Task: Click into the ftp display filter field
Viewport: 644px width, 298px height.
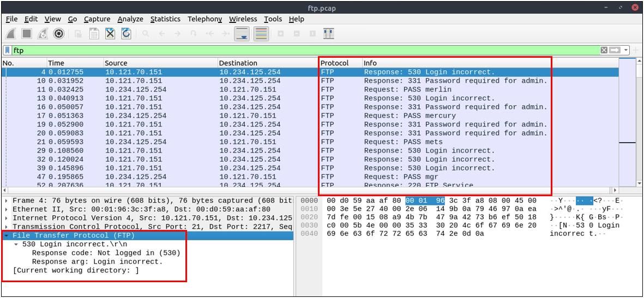Action: [273, 50]
